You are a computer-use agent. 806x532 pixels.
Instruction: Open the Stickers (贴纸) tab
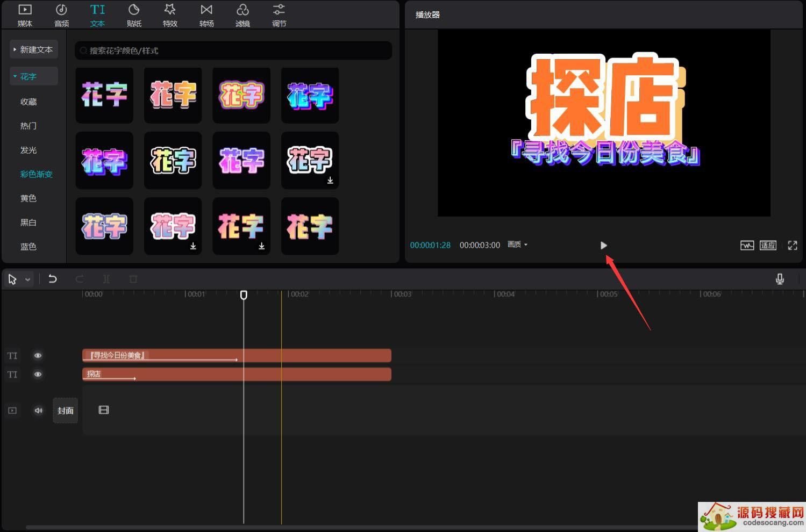[x=134, y=15]
